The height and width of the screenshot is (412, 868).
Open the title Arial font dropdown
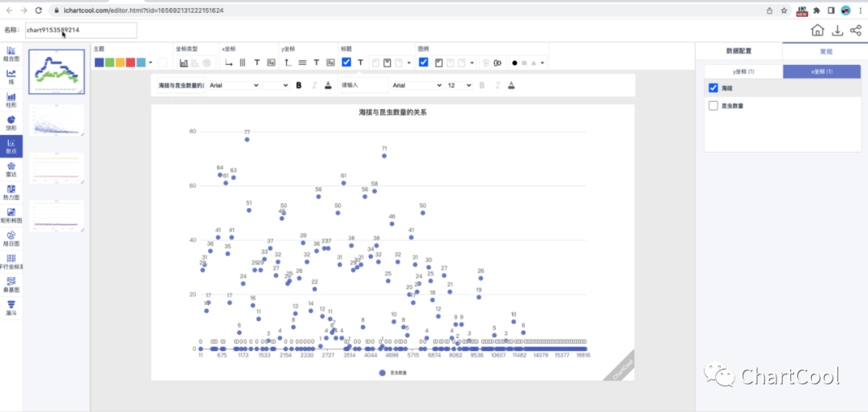point(233,85)
